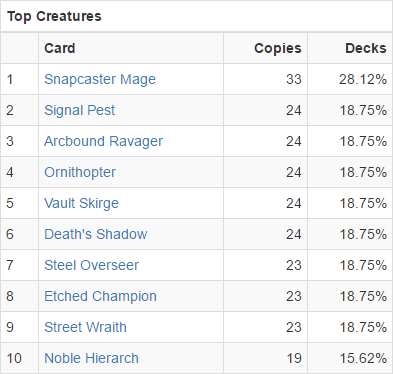Select the 28.12% decks value for Snapcaster Mage

(363, 79)
